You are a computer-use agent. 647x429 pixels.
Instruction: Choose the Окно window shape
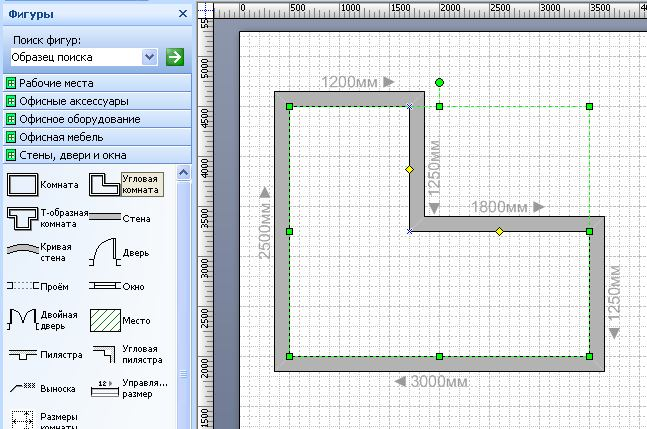(x=117, y=286)
